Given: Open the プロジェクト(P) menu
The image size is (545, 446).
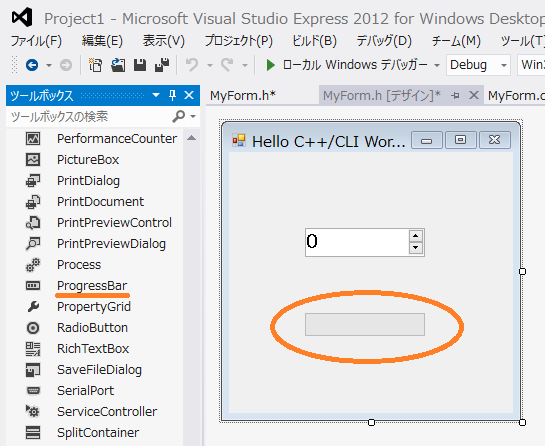Looking at the screenshot, I should tap(238, 41).
